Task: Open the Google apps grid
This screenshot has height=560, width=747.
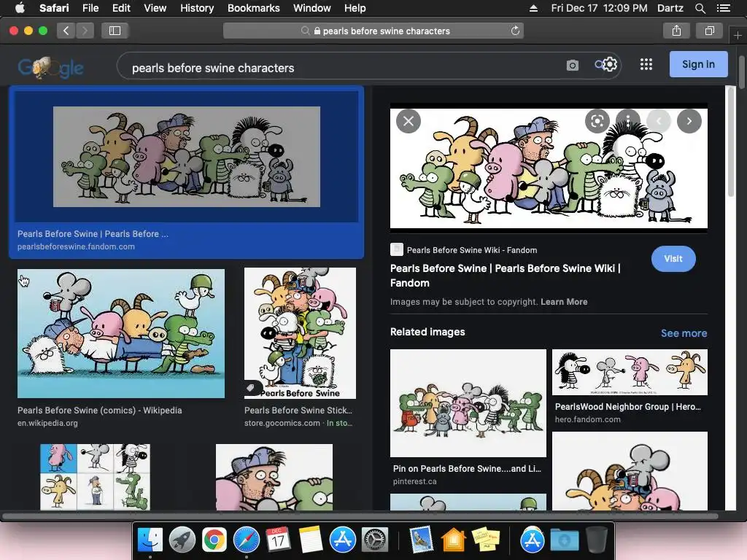Action: pos(646,64)
